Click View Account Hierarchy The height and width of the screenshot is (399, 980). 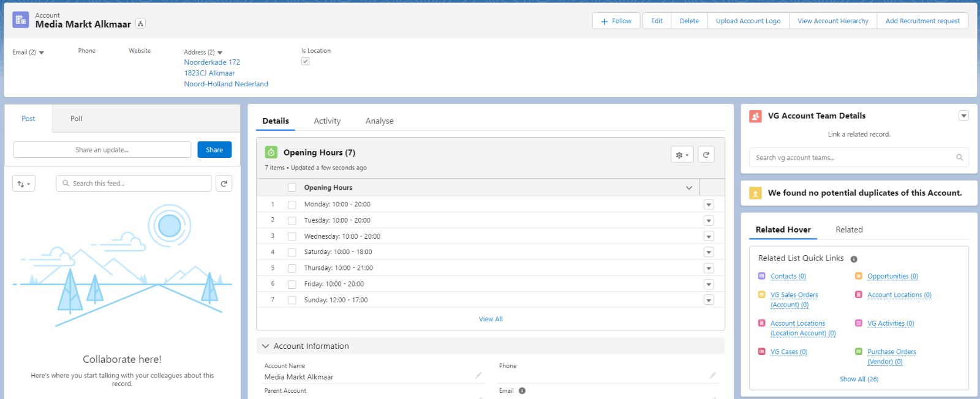point(833,21)
